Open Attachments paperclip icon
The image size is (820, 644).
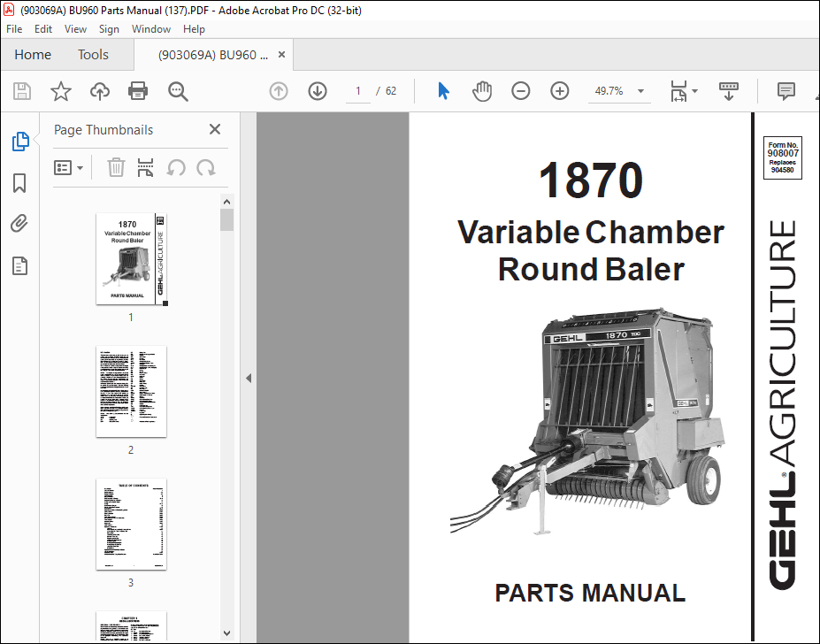click(19, 224)
